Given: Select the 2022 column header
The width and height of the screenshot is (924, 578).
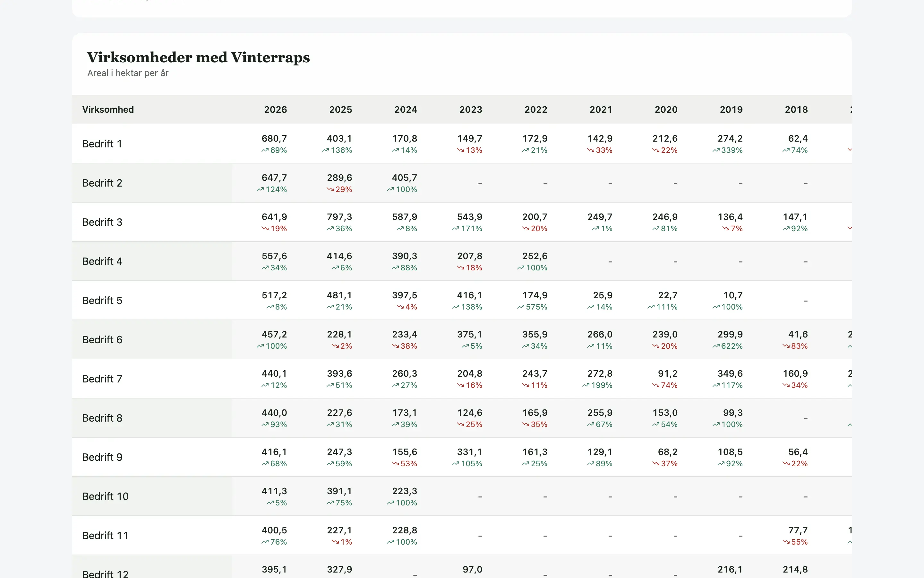Looking at the screenshot, I should click(536, 110).
